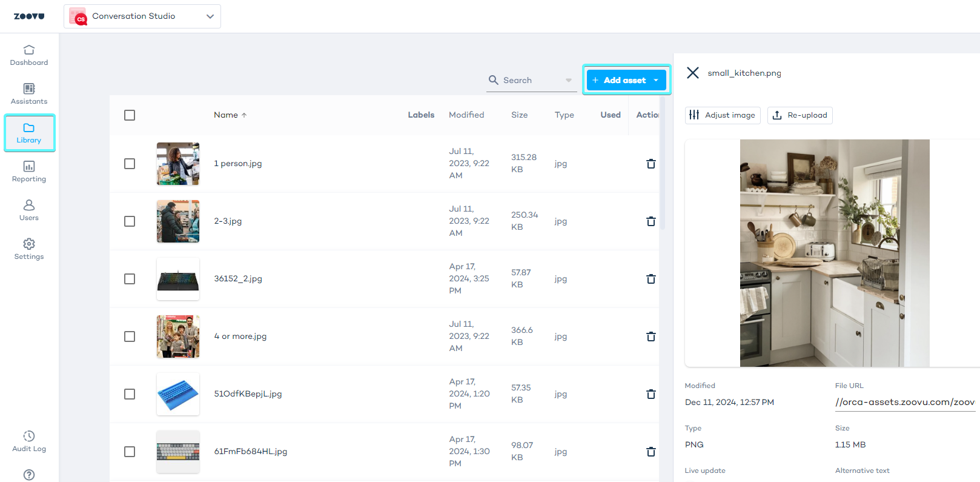Switch to the Library section
Viewport: 980px width, 482px height.
[29, 133]
